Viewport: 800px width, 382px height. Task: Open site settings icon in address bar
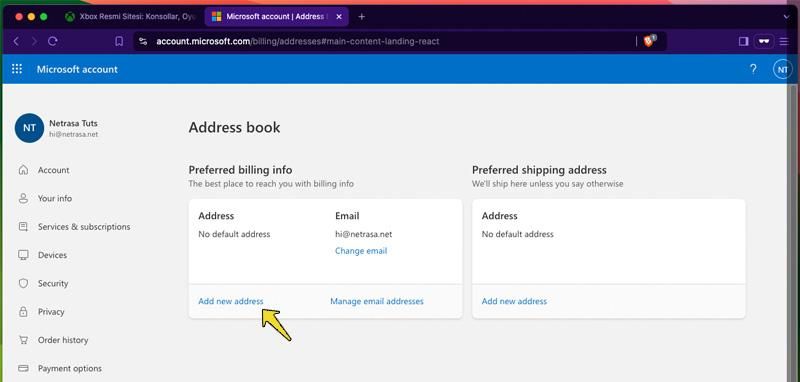point(143,41)
